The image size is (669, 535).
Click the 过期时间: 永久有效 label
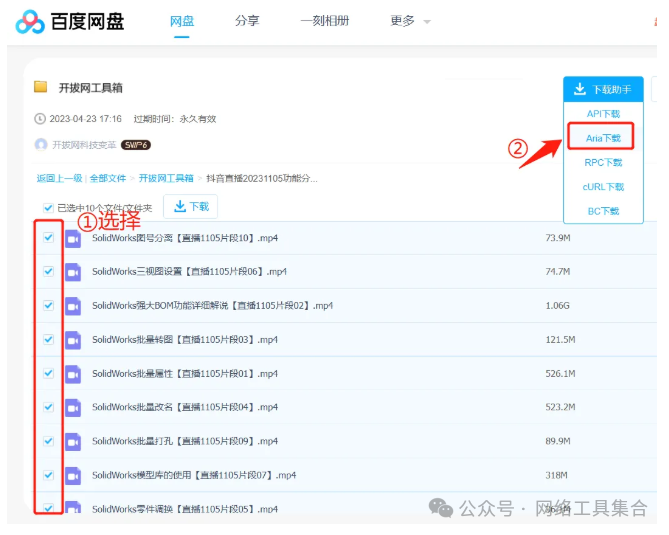(x=175, y=119)
